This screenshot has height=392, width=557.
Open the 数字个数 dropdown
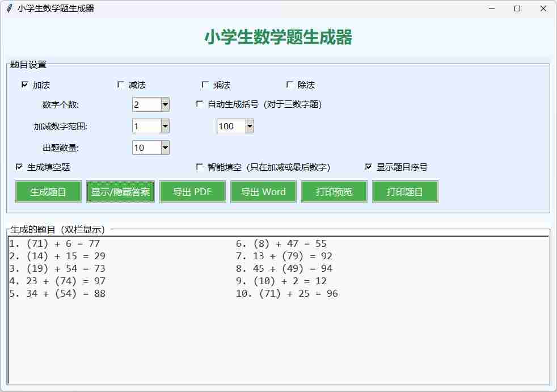tap(164, 104)
